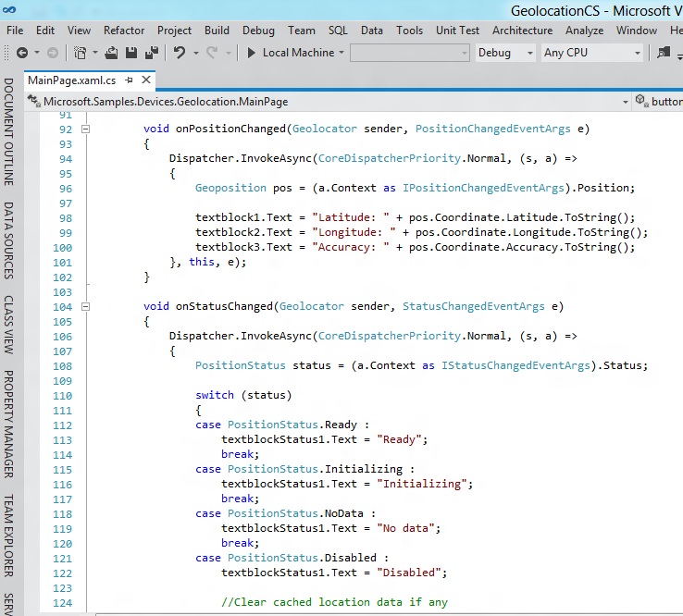Viewport: 683px width, 616px height.
Task: Show the Data Sources side panel
Action: [8, 240]
